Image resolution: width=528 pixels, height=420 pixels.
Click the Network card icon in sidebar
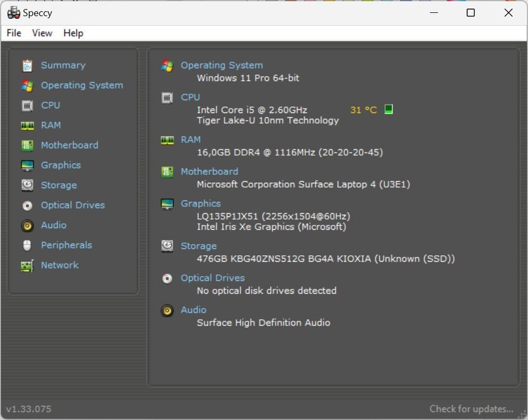click(x=27, y=266)
